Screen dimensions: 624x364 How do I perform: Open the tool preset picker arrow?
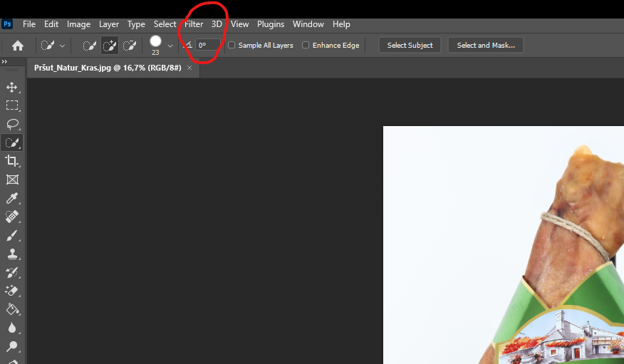(62, 46)
